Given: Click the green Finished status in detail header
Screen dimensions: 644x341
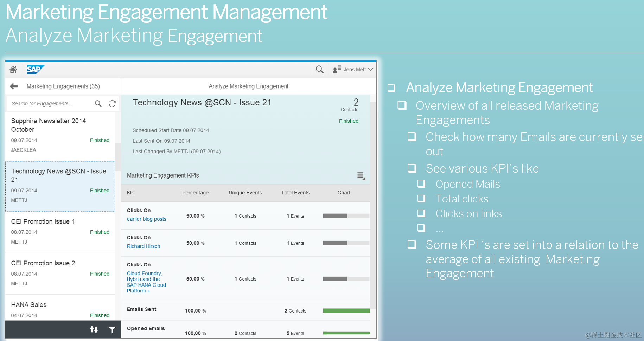Looking at the screenshot, I should pos(349,121).
